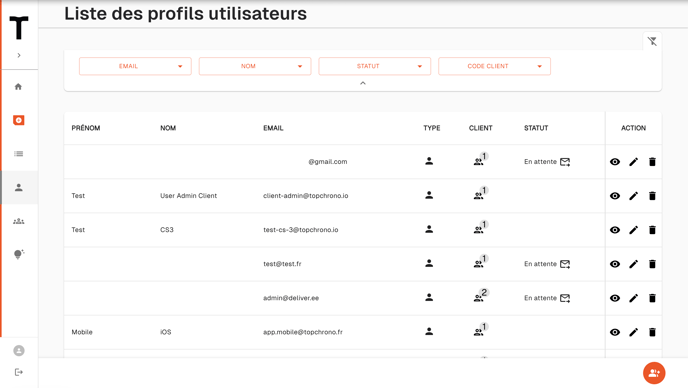
Task: Open the CODE CLIENT filter dropdown
Action: 494,66
